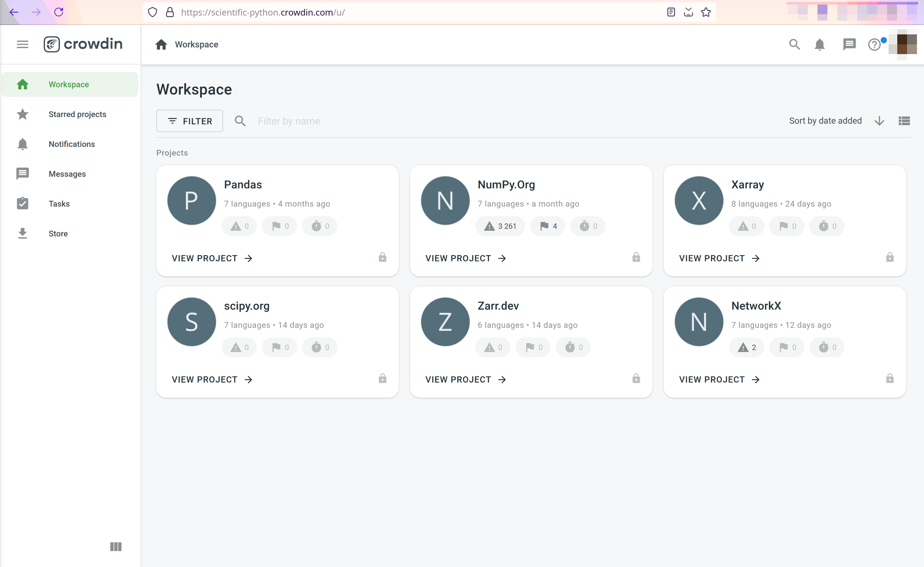View the NetworkX project
This screenshot has height=567, width=924.
tap(719, 379)
